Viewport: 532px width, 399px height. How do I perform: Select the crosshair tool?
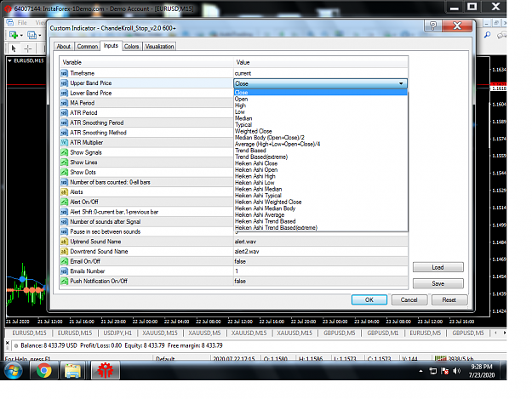(x=28, y=48)
